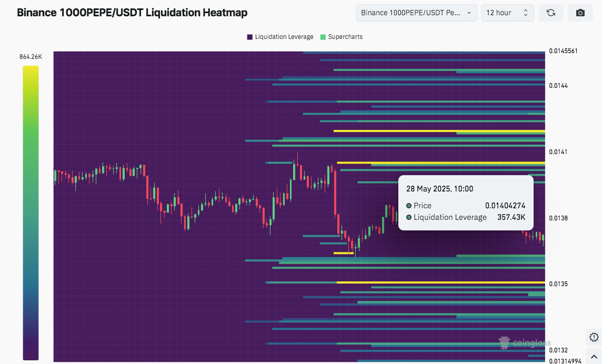The width and height of the screenshot is (602, 364).
Task: Click the 0.0141 price axis label
Action: [558, 152]
